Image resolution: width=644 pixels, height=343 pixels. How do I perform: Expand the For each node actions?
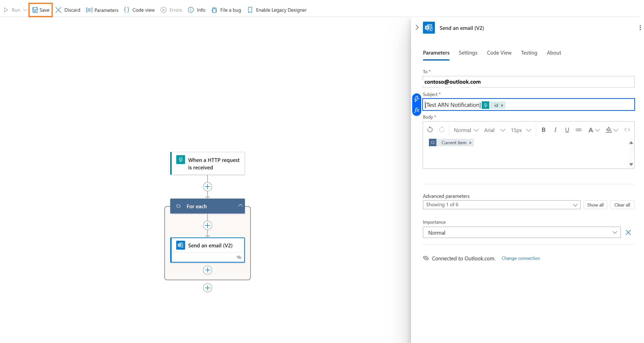(240, 206)
